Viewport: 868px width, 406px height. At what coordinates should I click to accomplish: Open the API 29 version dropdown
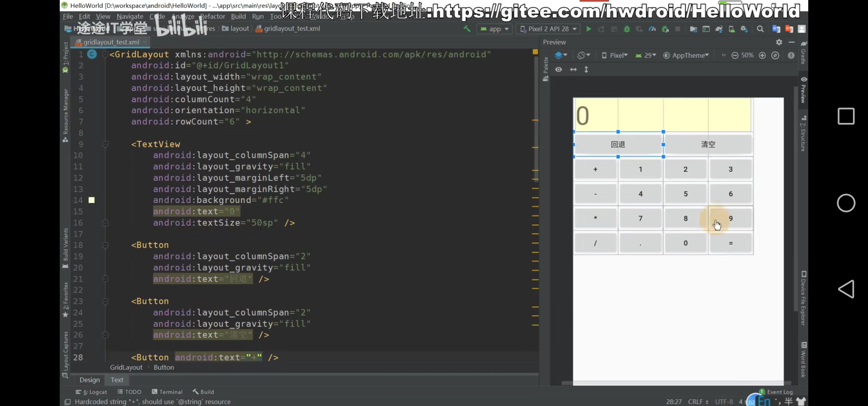coord(646,55)
